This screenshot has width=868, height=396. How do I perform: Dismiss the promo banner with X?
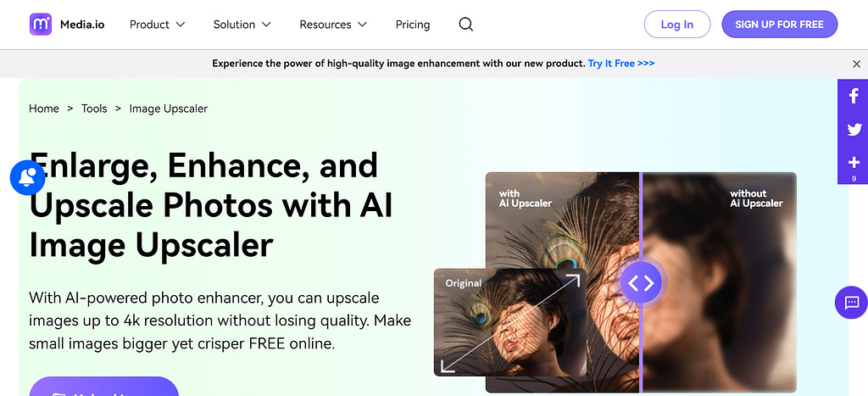click(x=856, y=64)
